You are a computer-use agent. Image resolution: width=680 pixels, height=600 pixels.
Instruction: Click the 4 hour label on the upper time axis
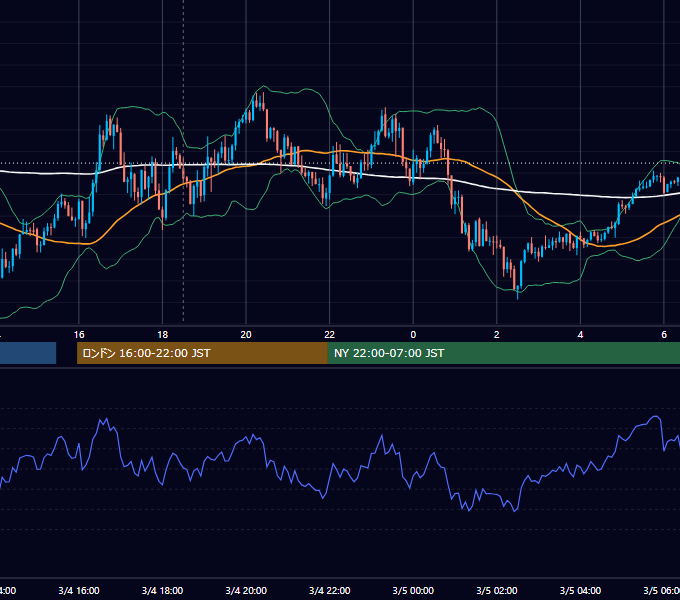coord(580,335)
